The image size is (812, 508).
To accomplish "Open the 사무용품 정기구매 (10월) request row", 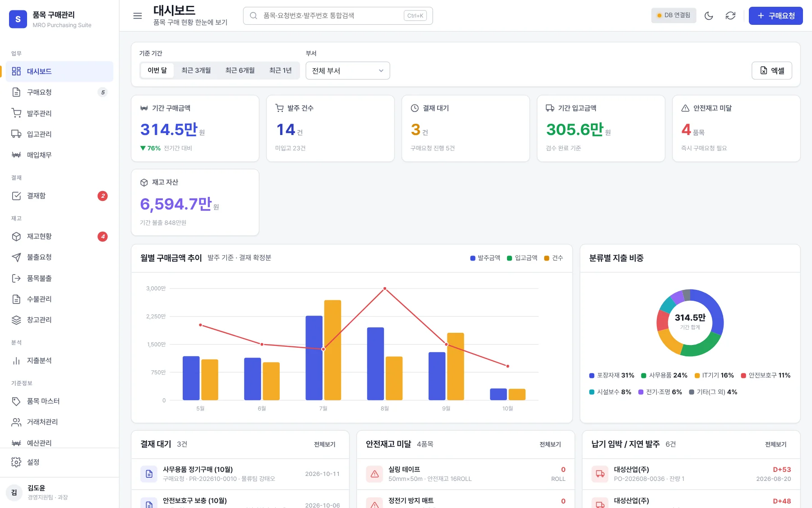I will pyautogui.click(x=240, y=474).
